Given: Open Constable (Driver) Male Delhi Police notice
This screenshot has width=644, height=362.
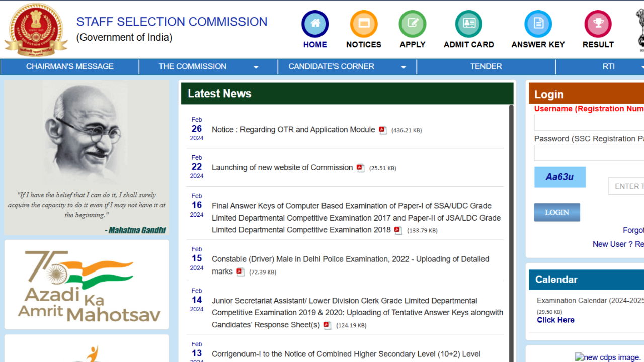Looking at the screenshot, I should tap(350, 265).
